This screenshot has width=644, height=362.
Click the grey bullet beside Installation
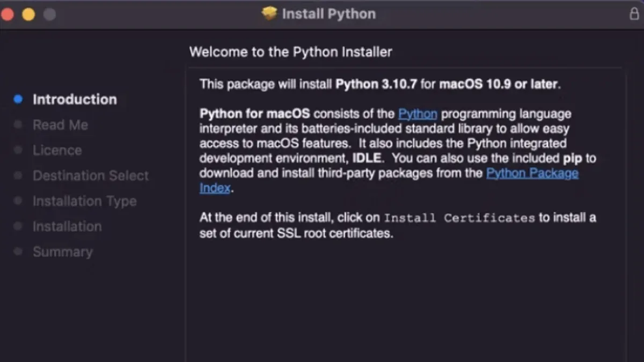pos(18,226)
